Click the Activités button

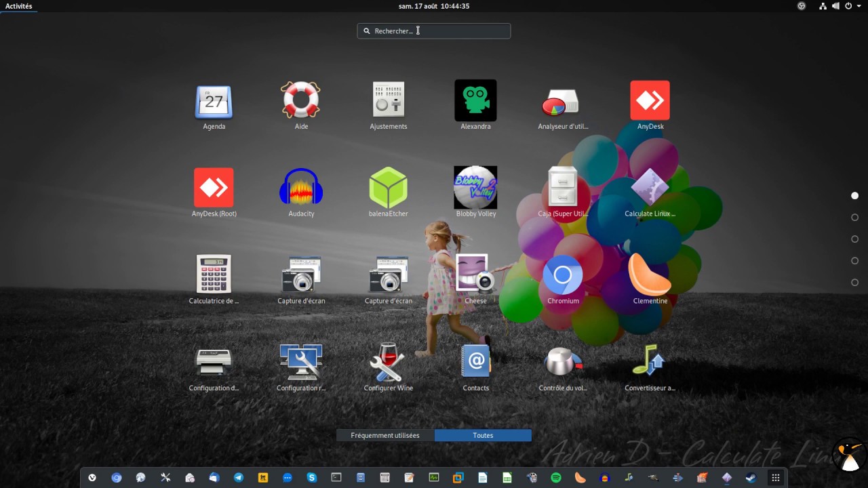pos(19,6)
